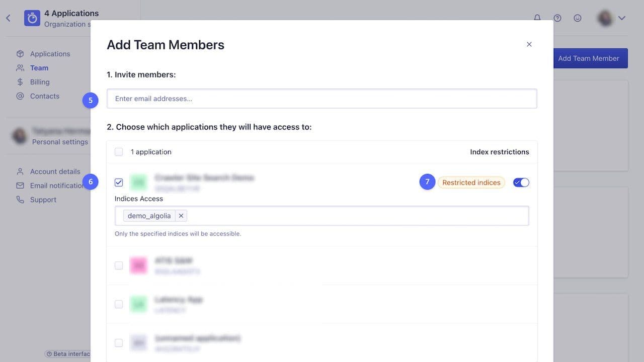The width and height of the screenshot is (644, 362).
Task: Click the stopwatch organization logo
Action: coord(32,18)
